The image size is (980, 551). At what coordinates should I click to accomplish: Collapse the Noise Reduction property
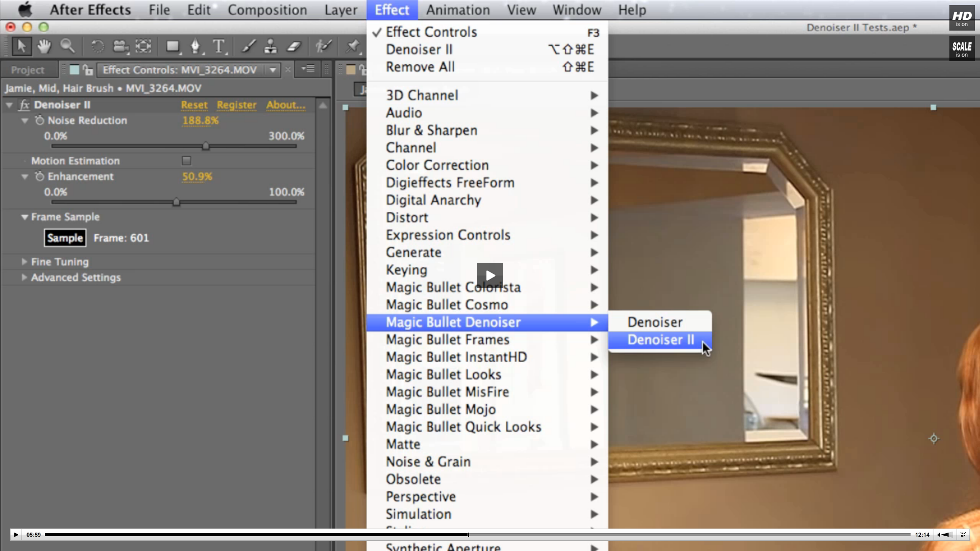click(24, 121)
